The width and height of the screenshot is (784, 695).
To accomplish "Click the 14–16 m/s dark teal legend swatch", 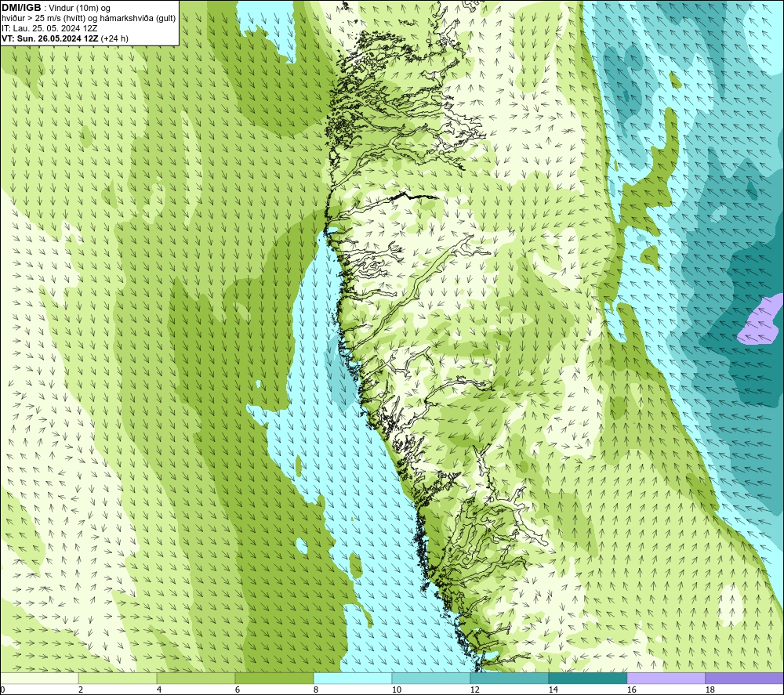I will click(587, 678).
